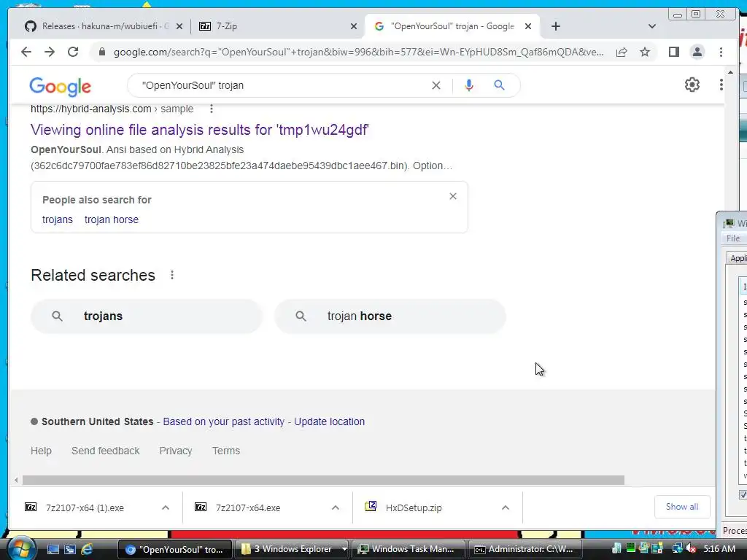Open downloaded 7z2107-x64 (1).exe
Screen dimensions: 747x560
85,507
